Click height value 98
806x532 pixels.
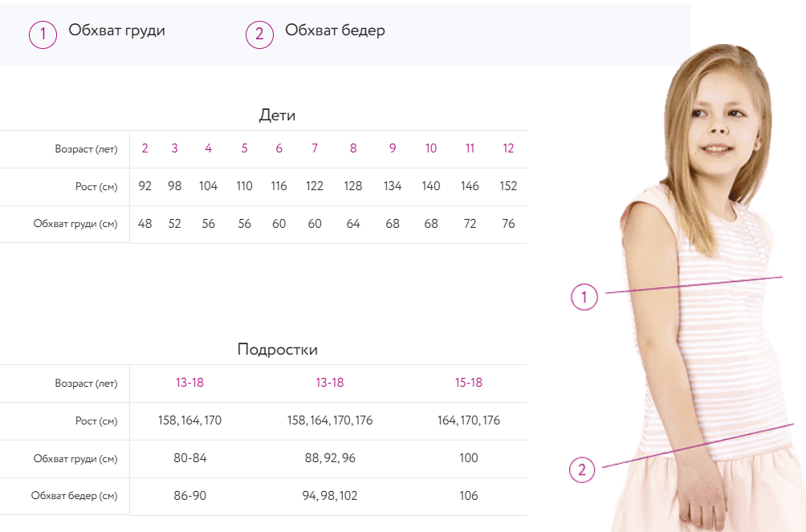pyautogui.click(x=175, y=186)
